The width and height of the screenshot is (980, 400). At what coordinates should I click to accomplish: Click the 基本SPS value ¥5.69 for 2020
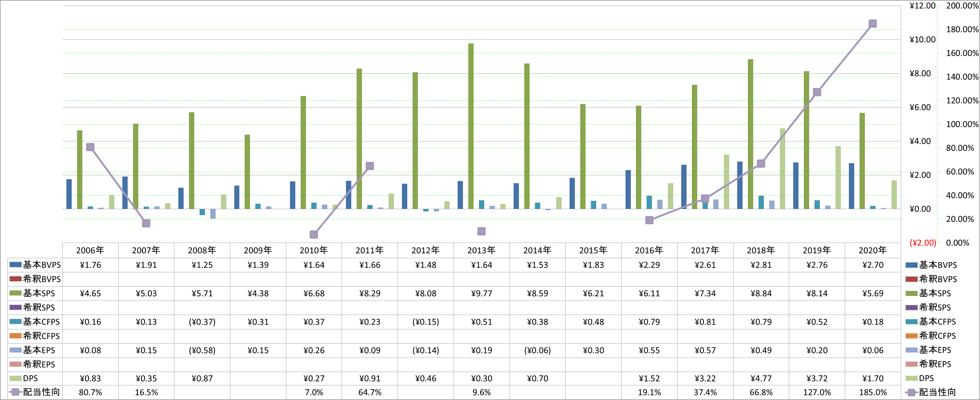click(x=873, y=293)
